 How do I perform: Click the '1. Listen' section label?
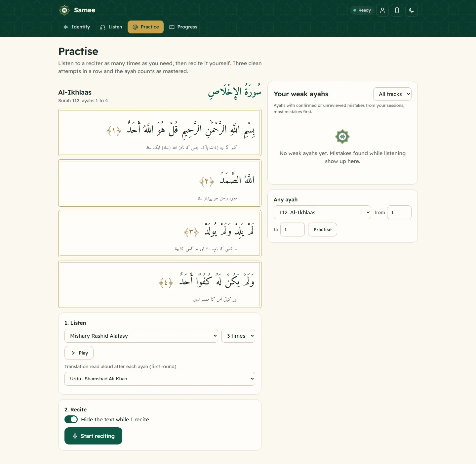[75, 323]
